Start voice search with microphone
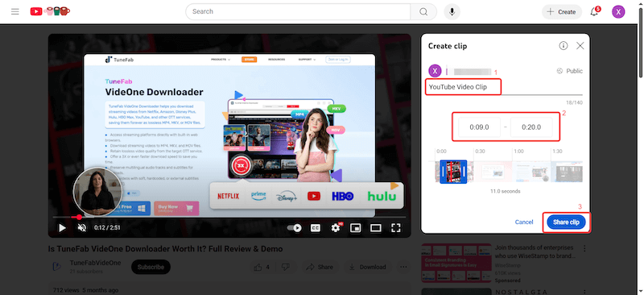Viewport: 644px width, 295px height. point(452,11)
